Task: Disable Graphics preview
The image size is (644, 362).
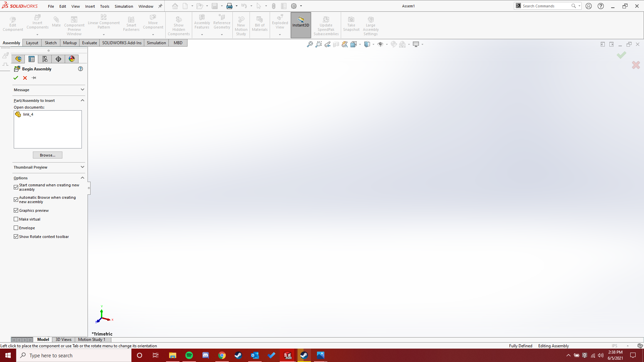Action: pyautogui.click(x=16, y=210)
